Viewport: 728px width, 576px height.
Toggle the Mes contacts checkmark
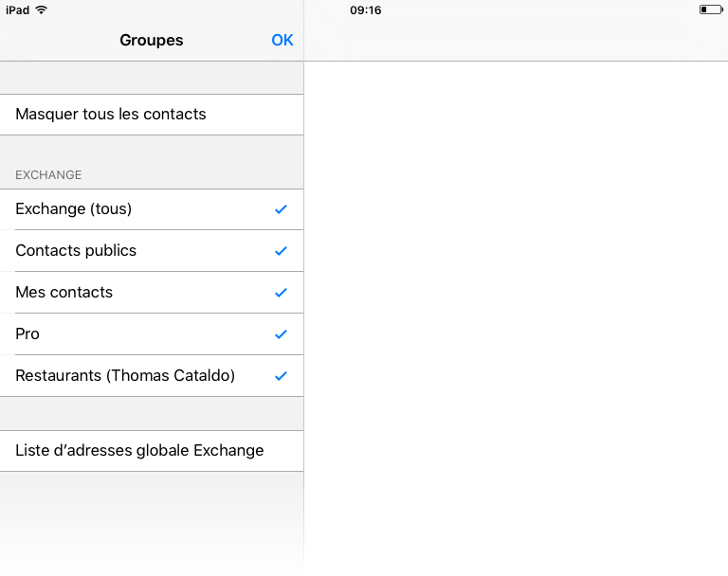point(281,293)
